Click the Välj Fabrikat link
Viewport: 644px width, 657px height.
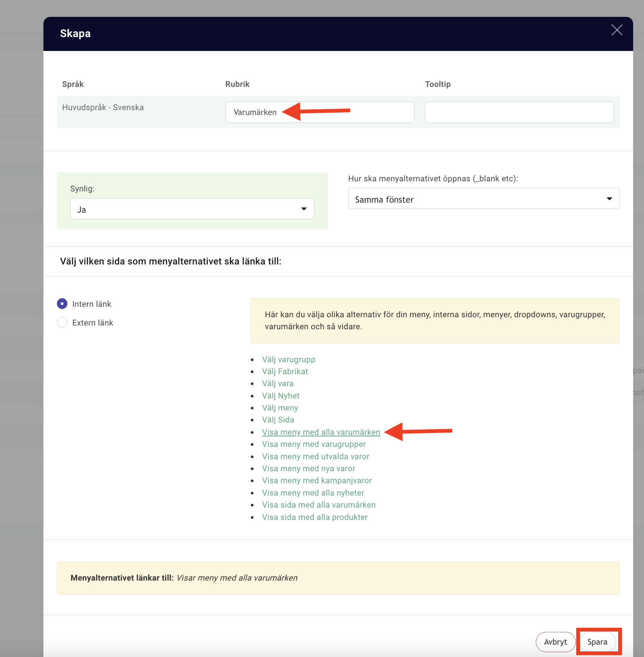click(x=285, y=372)
